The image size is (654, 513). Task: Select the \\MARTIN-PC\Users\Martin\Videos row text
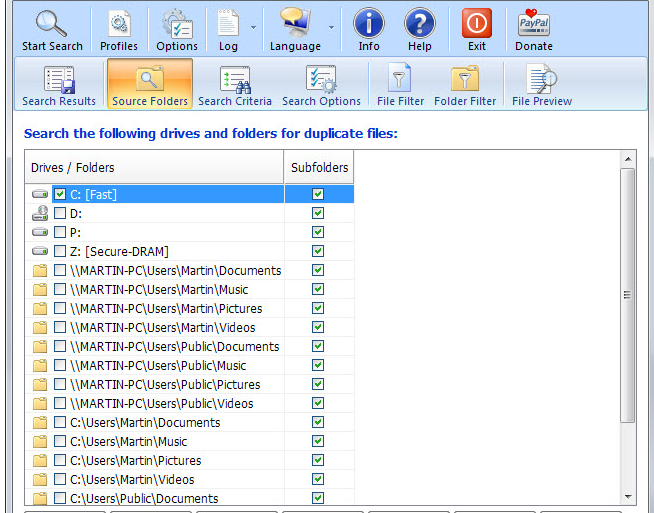[163, 327]
